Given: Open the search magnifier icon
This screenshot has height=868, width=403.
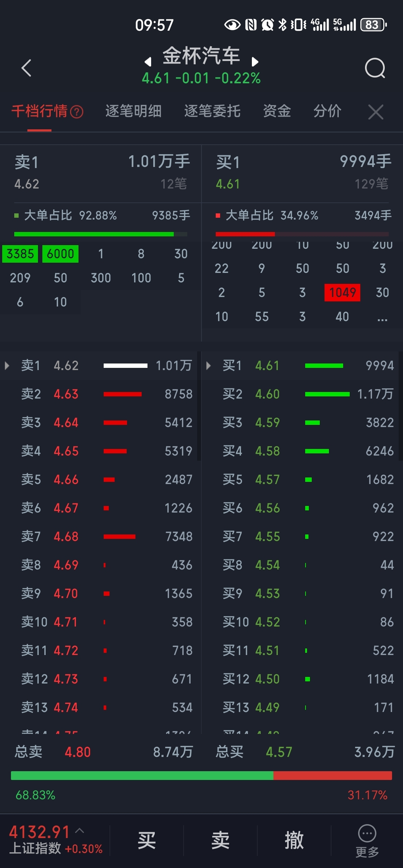Looking at the screenshot, I should 375,68.
